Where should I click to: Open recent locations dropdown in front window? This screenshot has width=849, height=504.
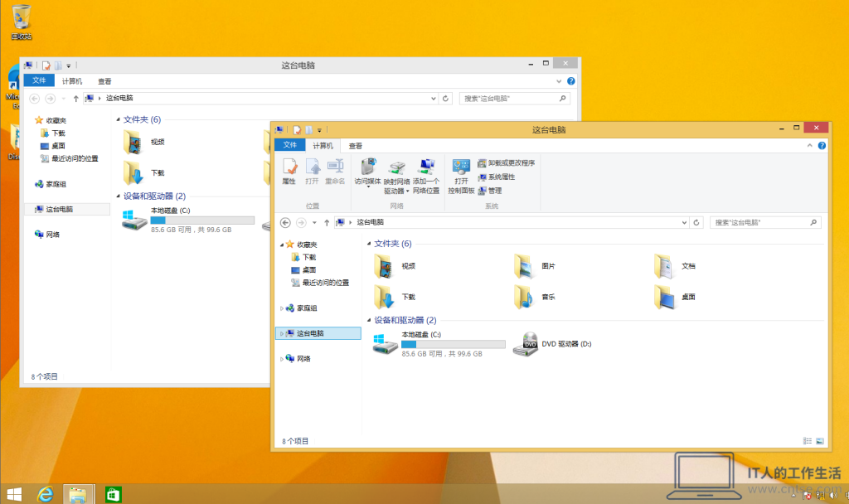[314, 222]
